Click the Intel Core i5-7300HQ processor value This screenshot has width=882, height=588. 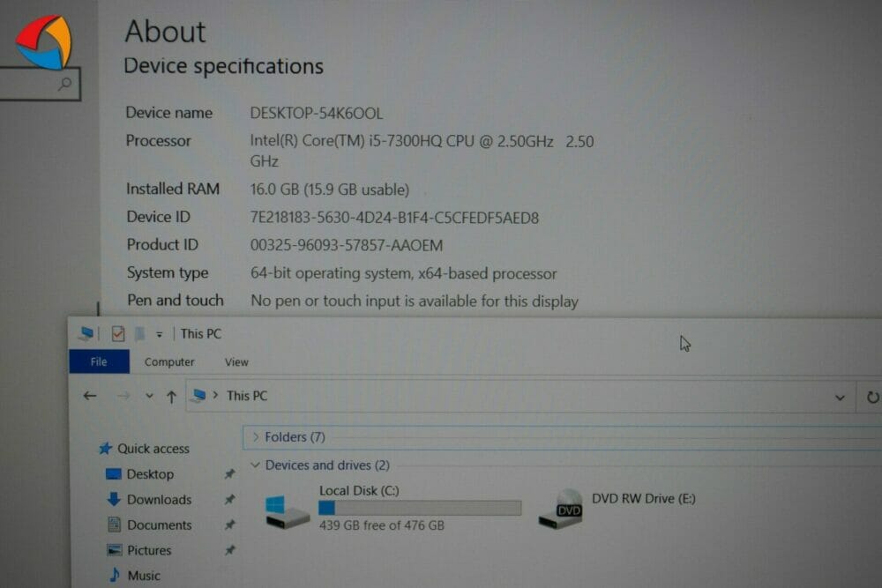click(x=422, y=152)
